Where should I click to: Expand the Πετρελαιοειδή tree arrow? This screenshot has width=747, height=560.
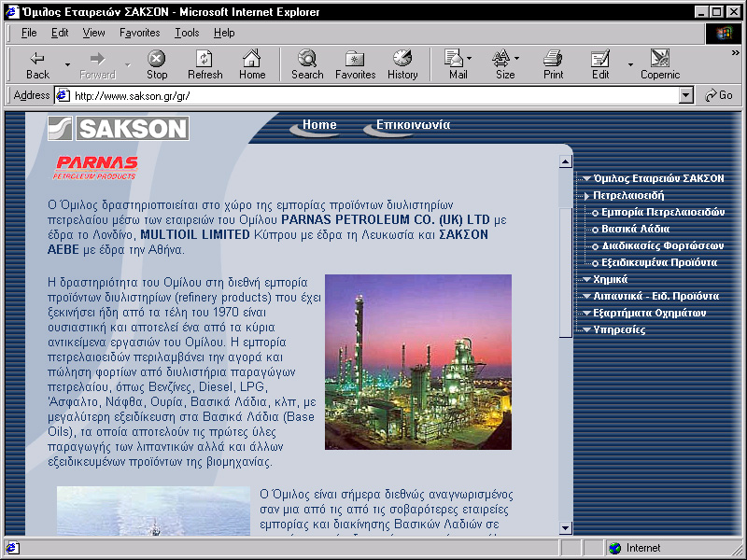point(587,196)
